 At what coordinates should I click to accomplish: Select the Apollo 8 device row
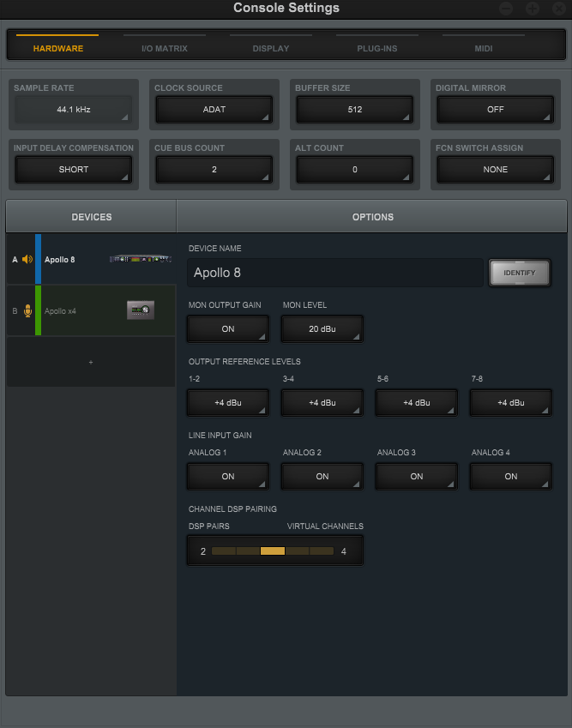(92, 259)
